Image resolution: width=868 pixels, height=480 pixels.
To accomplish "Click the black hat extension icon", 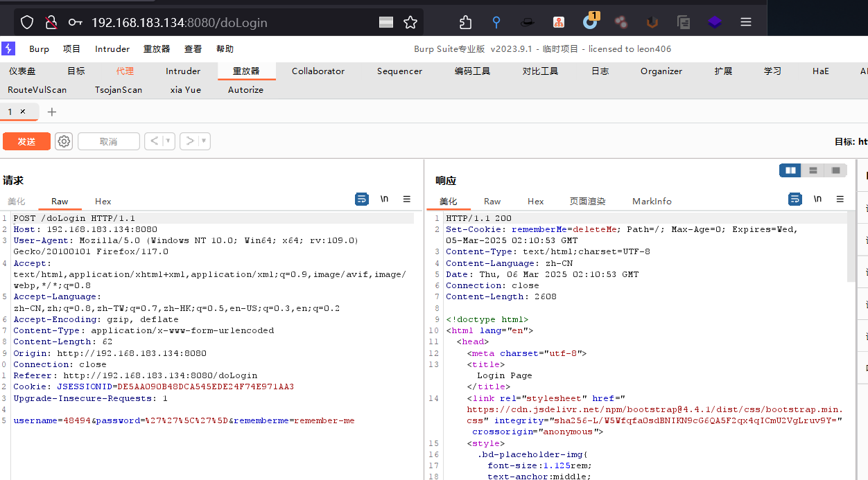I will point(528,22).
